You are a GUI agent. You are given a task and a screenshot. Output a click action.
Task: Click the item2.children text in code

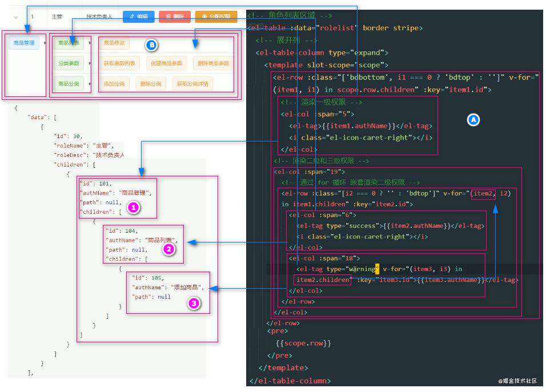(323, 280)
